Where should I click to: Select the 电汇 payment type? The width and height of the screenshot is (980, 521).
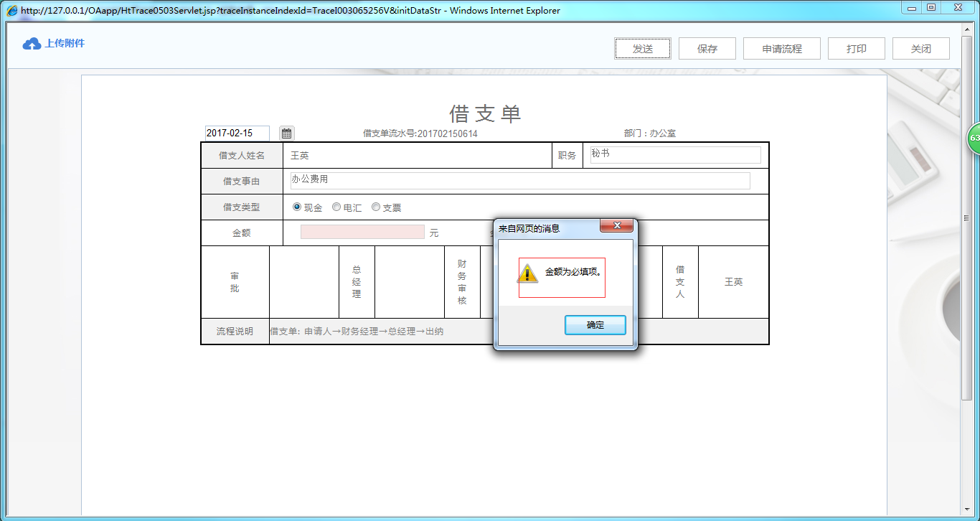pos(336,207)
